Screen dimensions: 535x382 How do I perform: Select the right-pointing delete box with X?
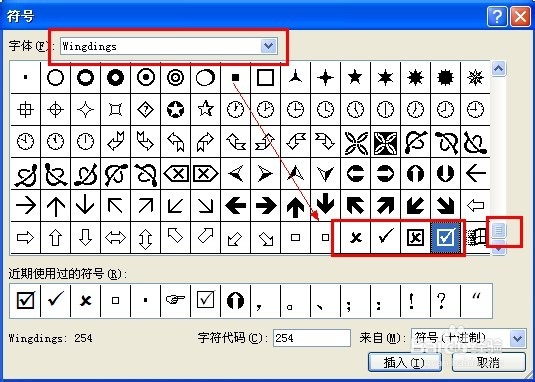pyautogui.click(x=205, y=174)
